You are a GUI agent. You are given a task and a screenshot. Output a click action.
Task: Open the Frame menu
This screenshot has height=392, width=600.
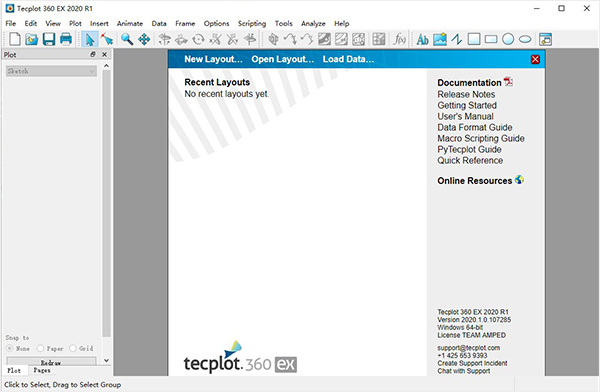(x=185, y=23)
